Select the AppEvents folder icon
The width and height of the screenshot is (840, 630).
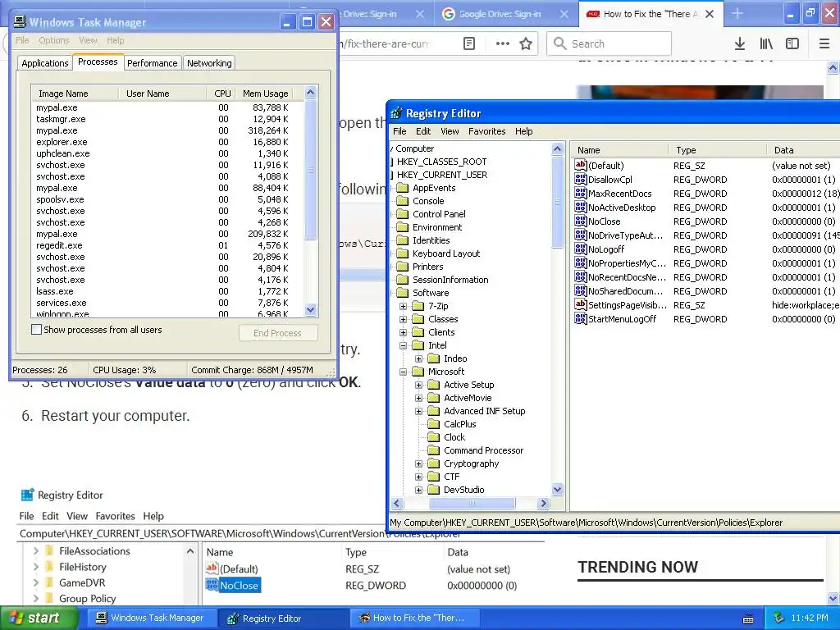(402, 188)
